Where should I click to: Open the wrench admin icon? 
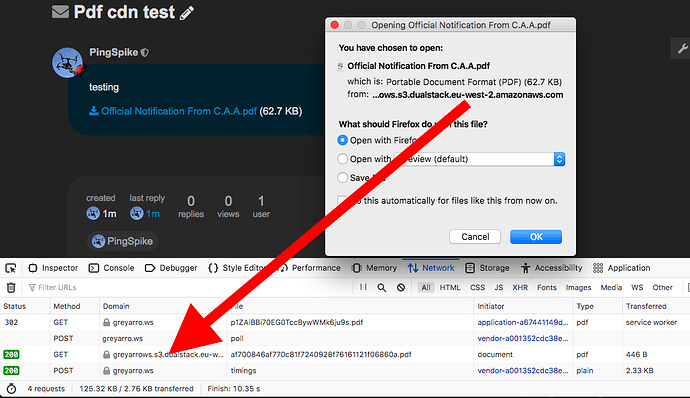coord(682,48)
